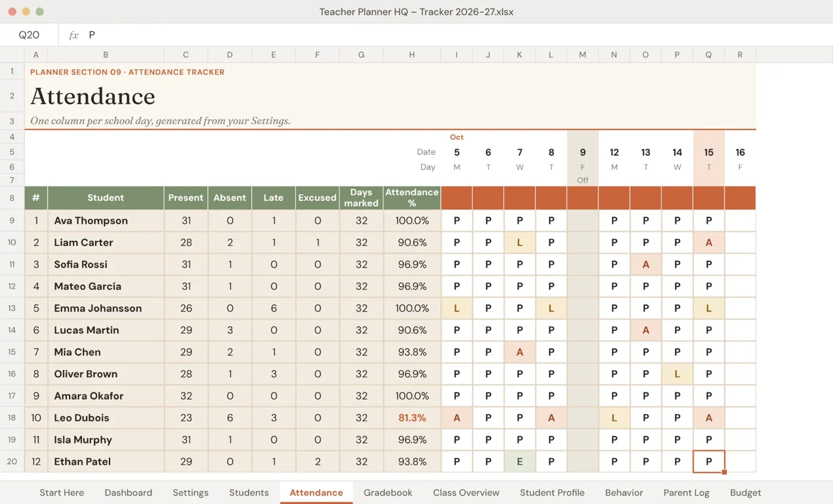Click Mia Chen's A mark on Oct 7
Viewport: 833px width, 504px height.
[x=519, y=352]
